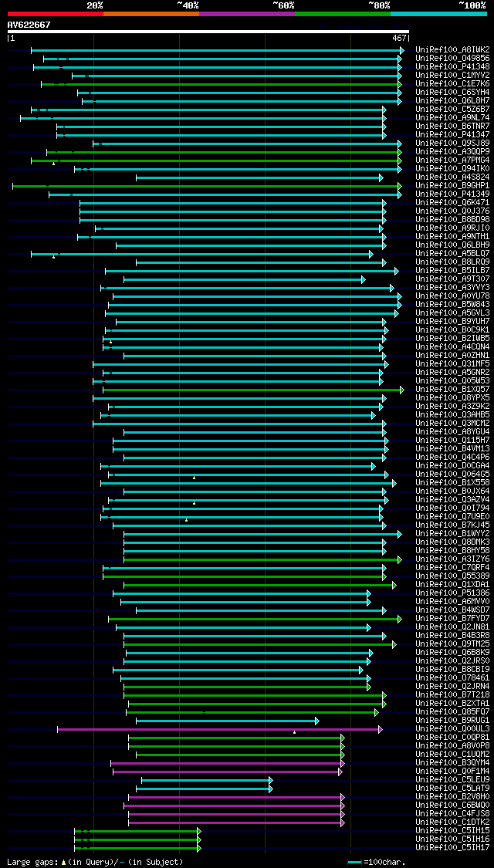Click the yellow gap marker on the Q7U9E0 row
494x868 pixels.
[x=187, y=520]
